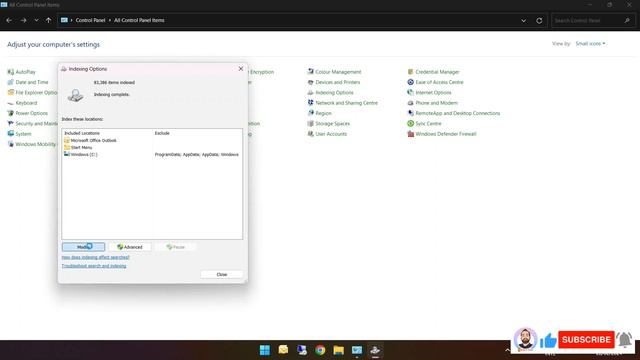
Task: Open Chrome from the taskbar
Action: coord(320,350)
